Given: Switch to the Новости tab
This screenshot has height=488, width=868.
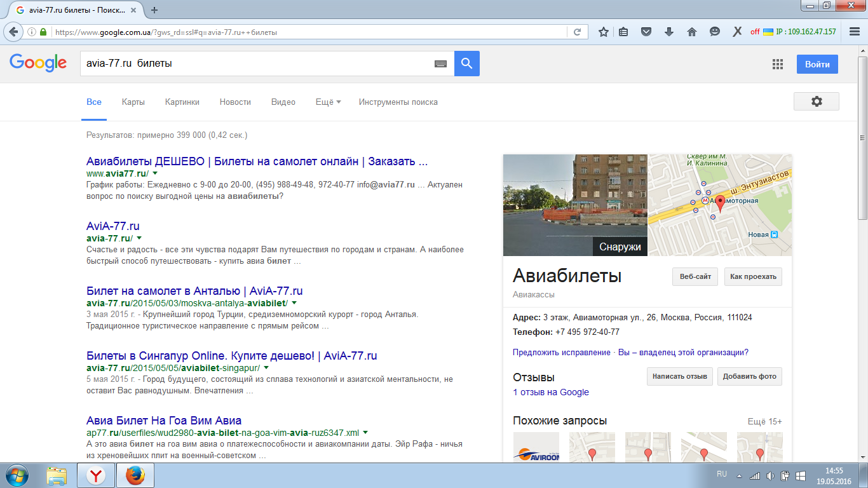Looking at the screenshot, I should tap(235, 102).
